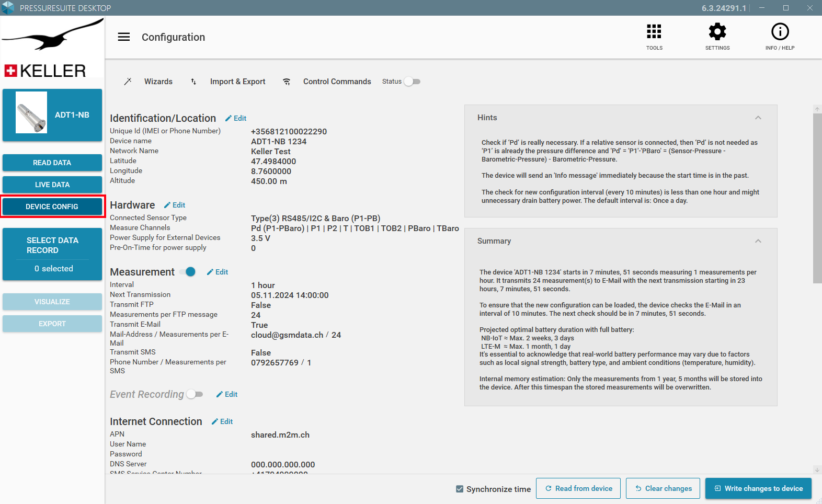Click the interval value 1 hour
Screen dimensions: 822x504
coord(262,285)
